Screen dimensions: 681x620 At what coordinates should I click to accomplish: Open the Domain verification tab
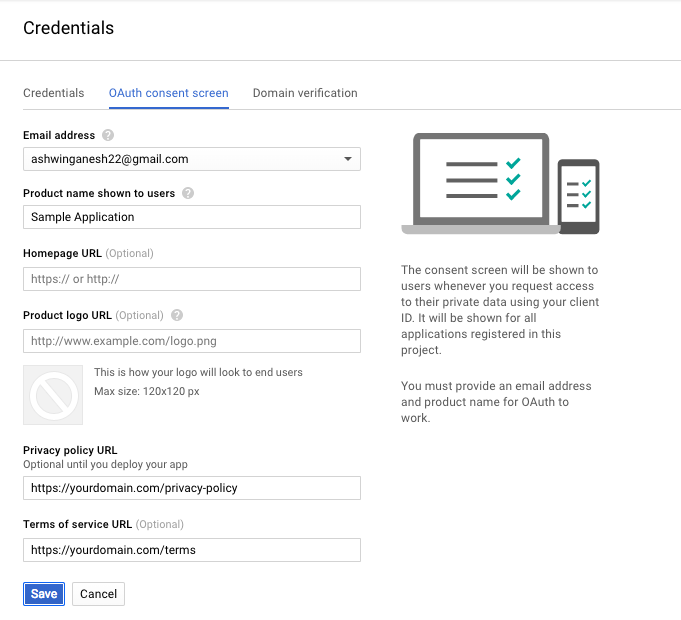[305, 93]
